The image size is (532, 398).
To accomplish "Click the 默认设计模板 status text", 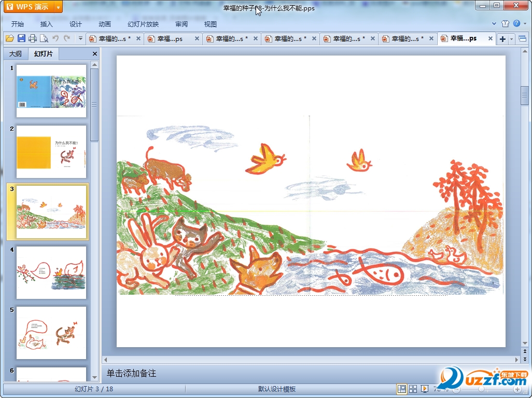I will [x=277, y=389].
